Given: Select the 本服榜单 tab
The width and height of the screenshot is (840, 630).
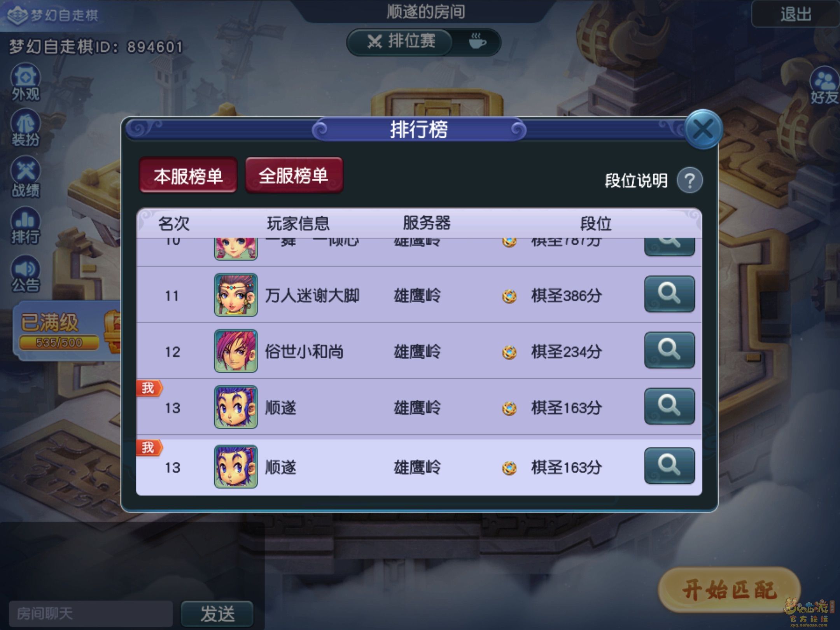Looking at the screenshot, I should pos(188,176).
